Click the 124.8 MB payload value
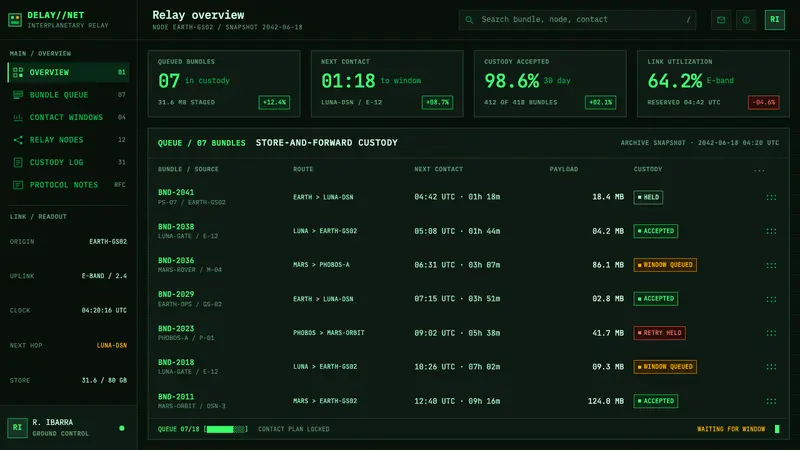Image resolution: width=800 pixels, height=450 pixels. pyautogui.click(x=606, y=401)
